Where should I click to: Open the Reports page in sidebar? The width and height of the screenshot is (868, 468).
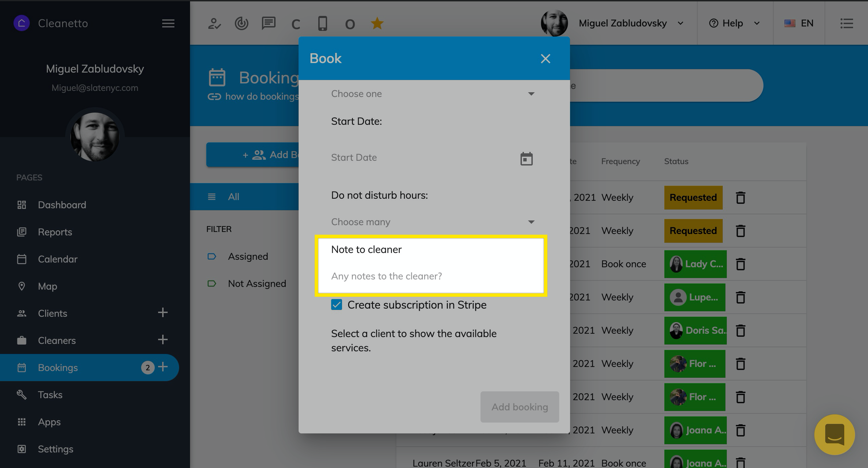pyautogui.click(x=55, y=232)
